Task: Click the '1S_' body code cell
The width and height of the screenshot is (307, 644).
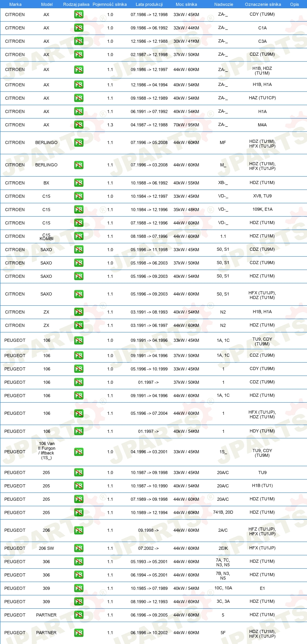Action: [x=223, y=452]
